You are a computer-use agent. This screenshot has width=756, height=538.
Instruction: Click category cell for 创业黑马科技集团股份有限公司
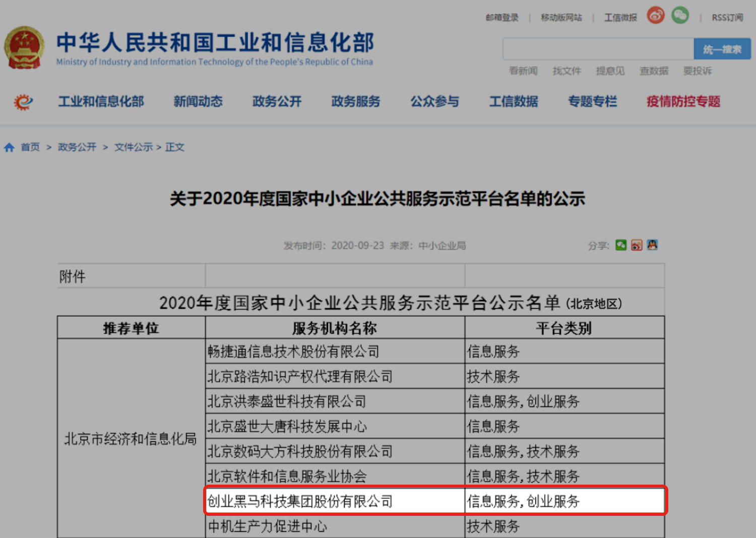tap(564, 501)
